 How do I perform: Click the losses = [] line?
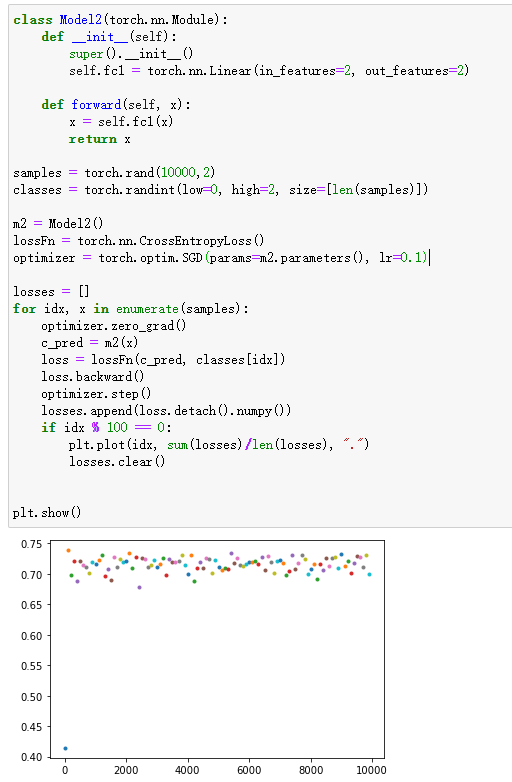tap(51, 291)
